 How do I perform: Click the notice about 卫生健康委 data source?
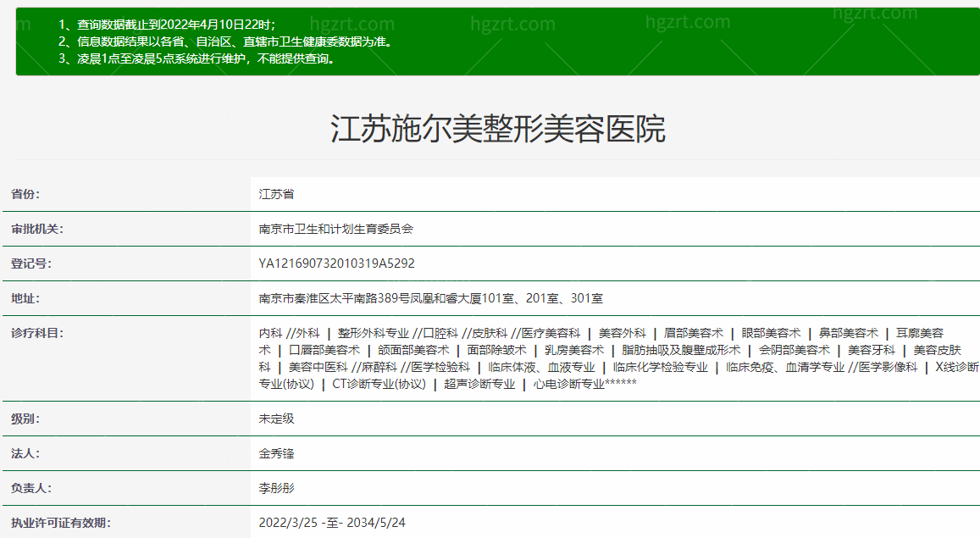225,42
